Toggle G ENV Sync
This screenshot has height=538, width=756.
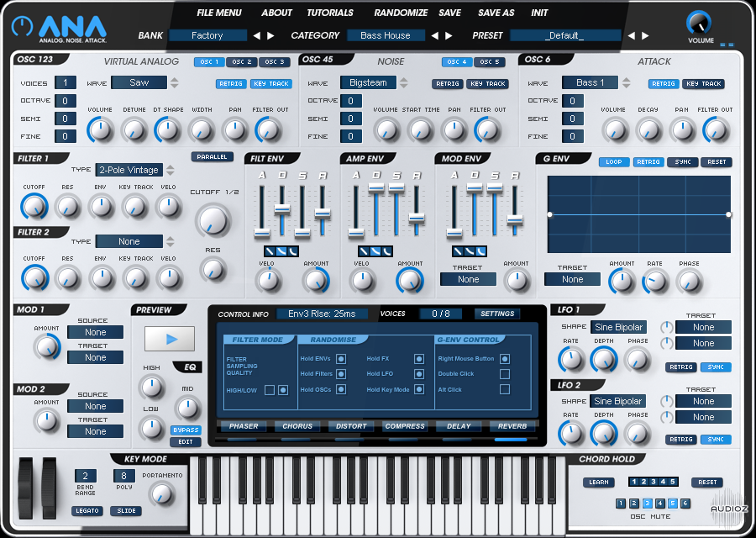tap(683, 162)
